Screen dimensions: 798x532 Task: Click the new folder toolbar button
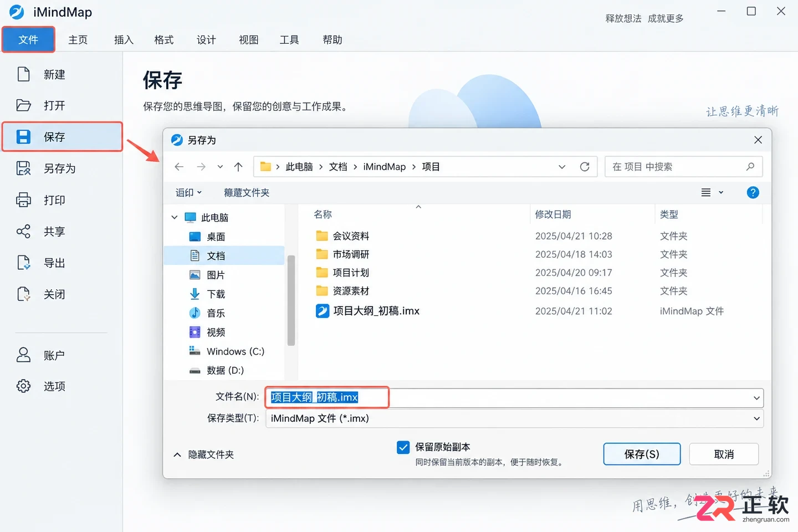[247, 192]
